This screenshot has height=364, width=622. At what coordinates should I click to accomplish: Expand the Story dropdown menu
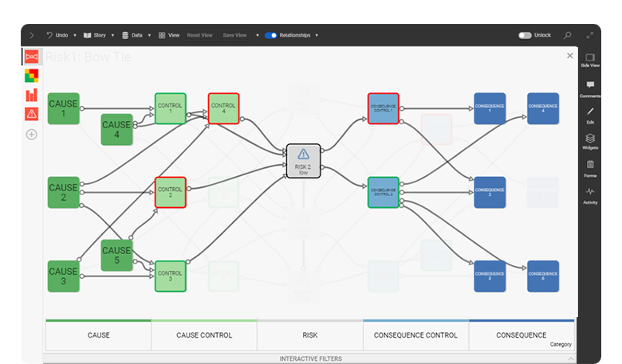pos(112,35)
